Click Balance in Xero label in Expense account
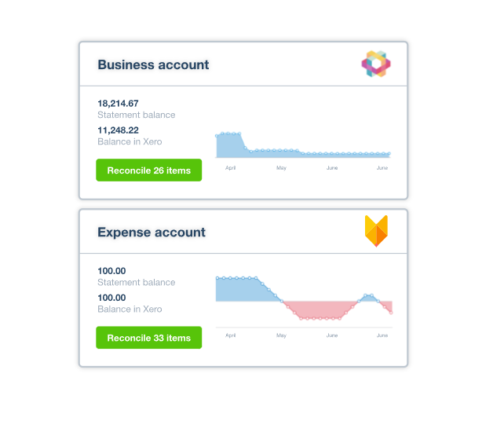 point(130,309)
